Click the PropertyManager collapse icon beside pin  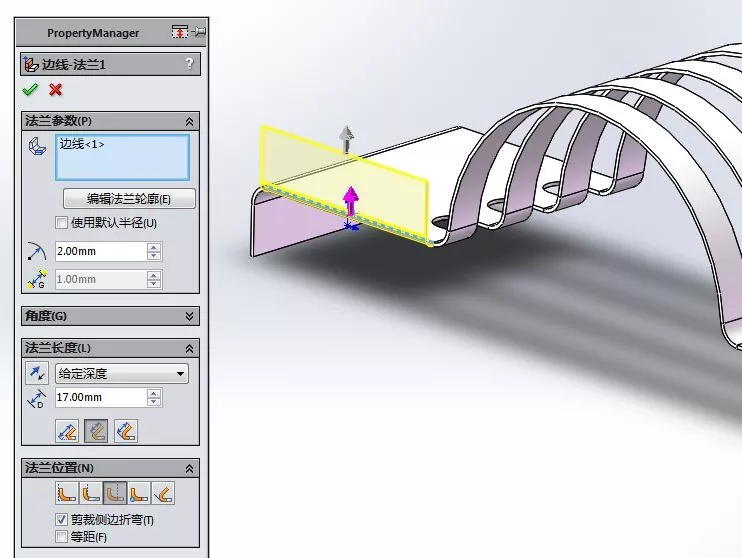tap(179, 32)
